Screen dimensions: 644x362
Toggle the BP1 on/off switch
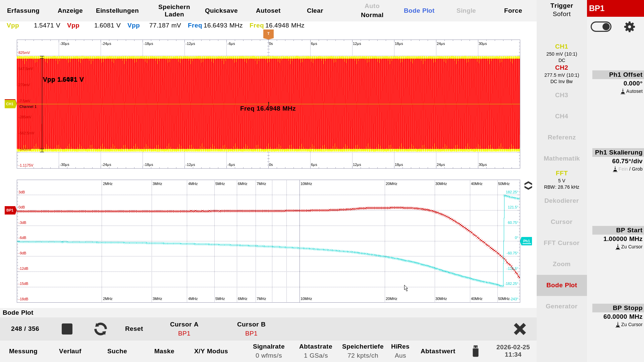coord(601,27)
